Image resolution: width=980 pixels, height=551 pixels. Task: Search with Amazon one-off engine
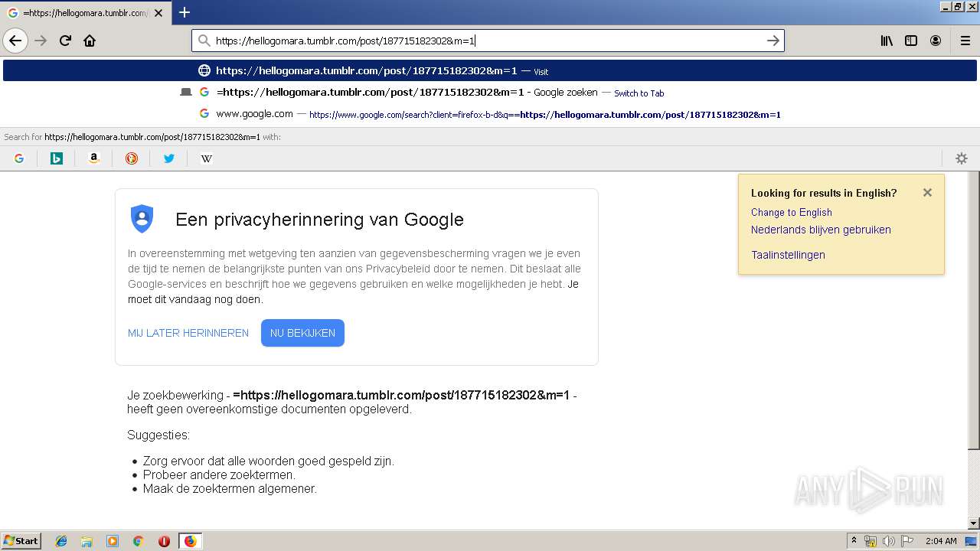94,158
